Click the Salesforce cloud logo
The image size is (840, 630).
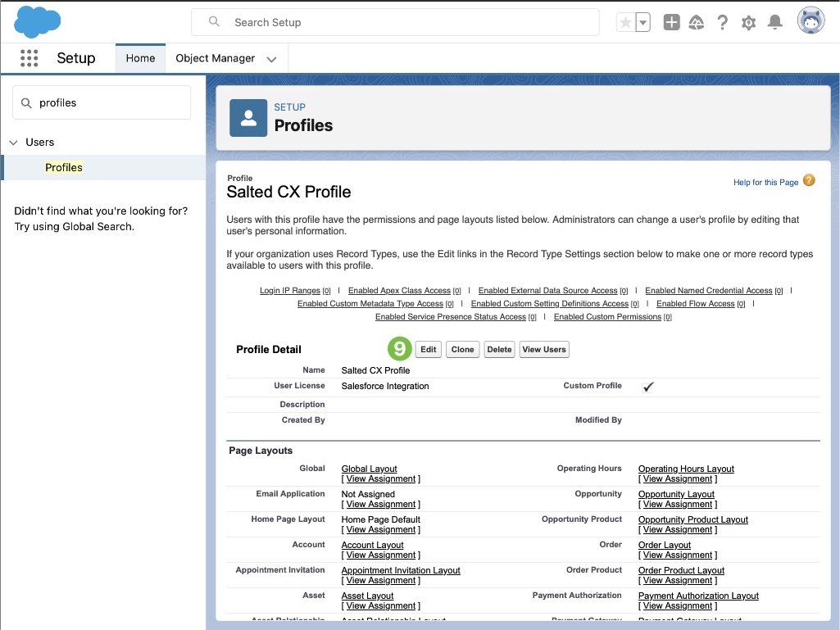(37, 22)
